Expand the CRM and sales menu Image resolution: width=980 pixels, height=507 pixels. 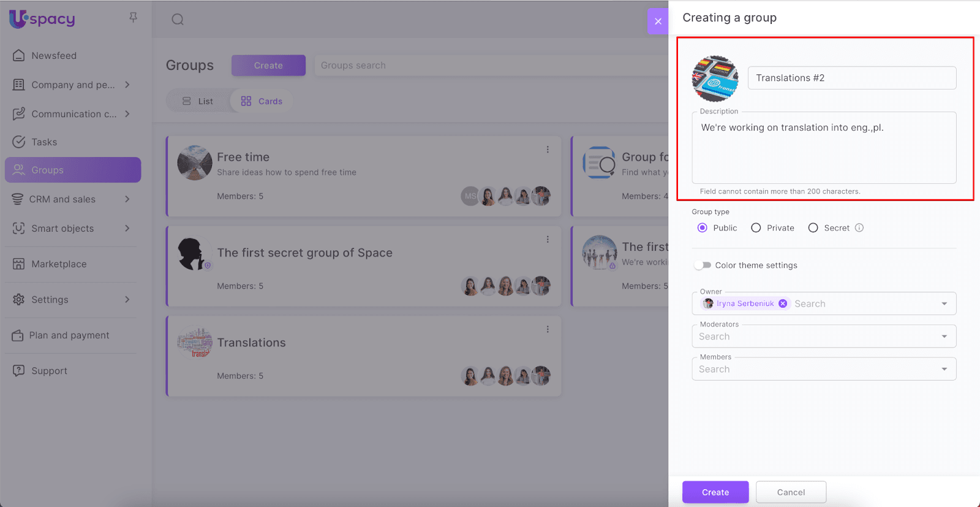click(x=127, y=199)
